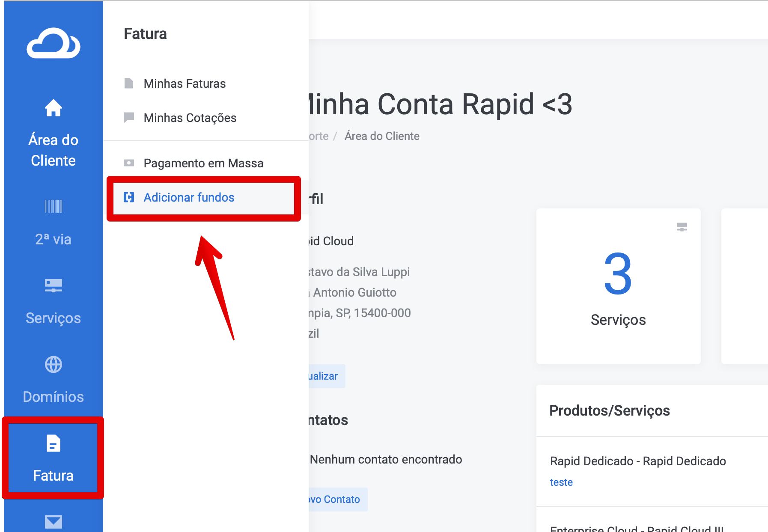
Task: Click the Minhas Faturas file icon
Action: click(129, 83)
